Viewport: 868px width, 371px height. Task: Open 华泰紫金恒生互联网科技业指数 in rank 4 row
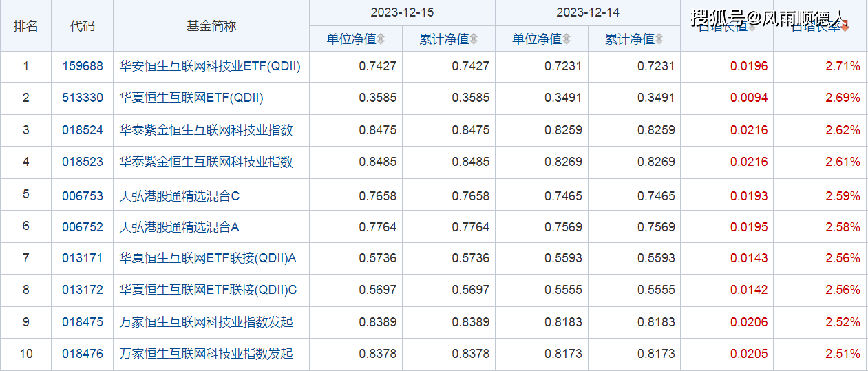(x=207, y=162)
